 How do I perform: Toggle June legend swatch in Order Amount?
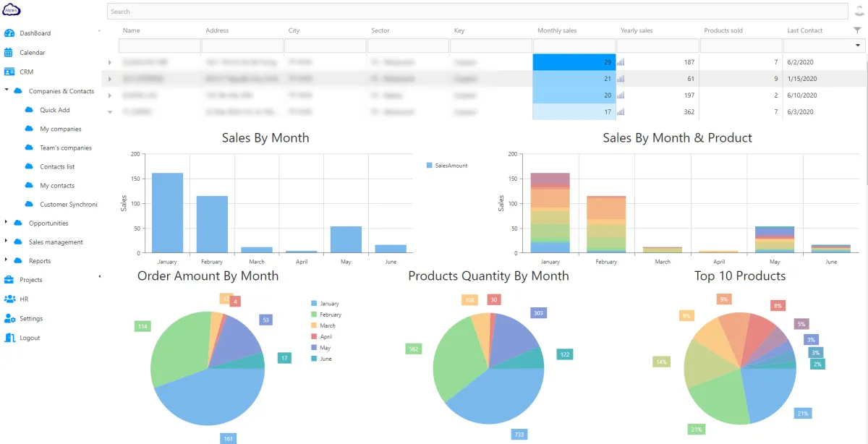click(314, 359)
